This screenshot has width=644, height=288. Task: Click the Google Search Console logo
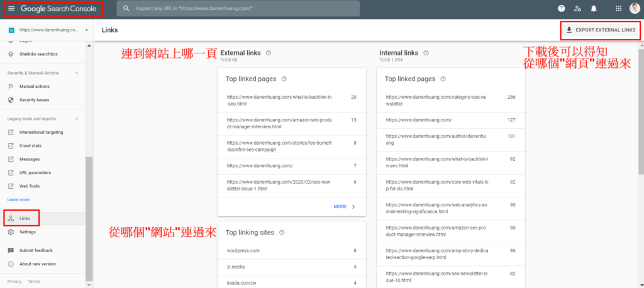tap(58, 9)
